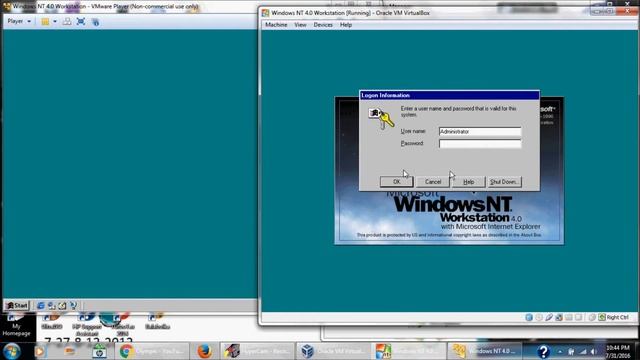
Task: Click the network signal icon in system tray
Action: click(x=583, y=351)
